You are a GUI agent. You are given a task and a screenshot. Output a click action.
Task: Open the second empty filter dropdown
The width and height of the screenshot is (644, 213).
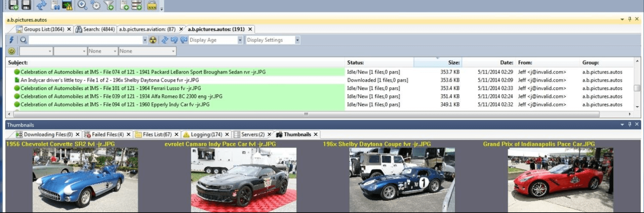(70, 51)
